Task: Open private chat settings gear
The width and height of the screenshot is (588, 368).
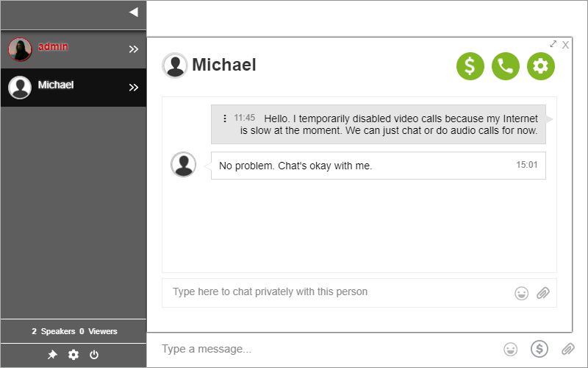Action: tap(541, 66)
